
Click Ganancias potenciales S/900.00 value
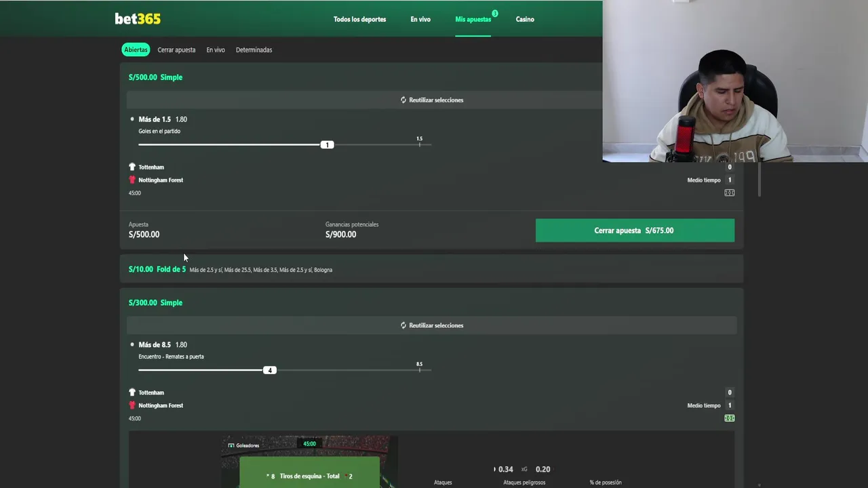(x=340, y=235)
